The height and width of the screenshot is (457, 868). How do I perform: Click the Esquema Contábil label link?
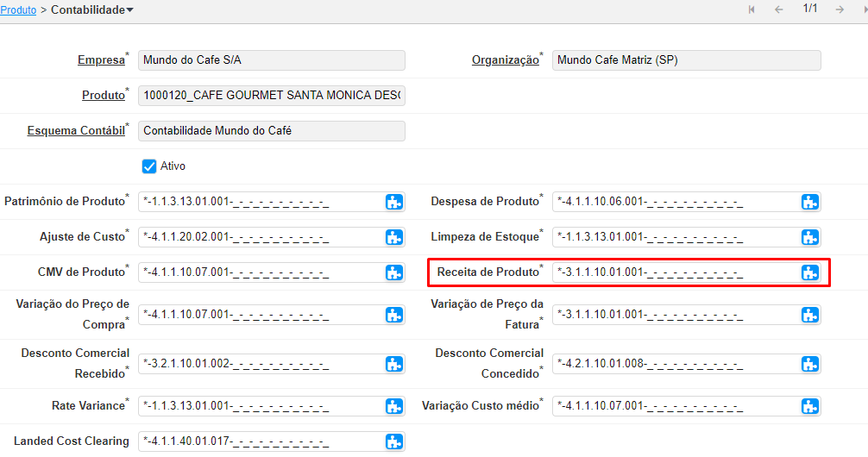[76, 131]
